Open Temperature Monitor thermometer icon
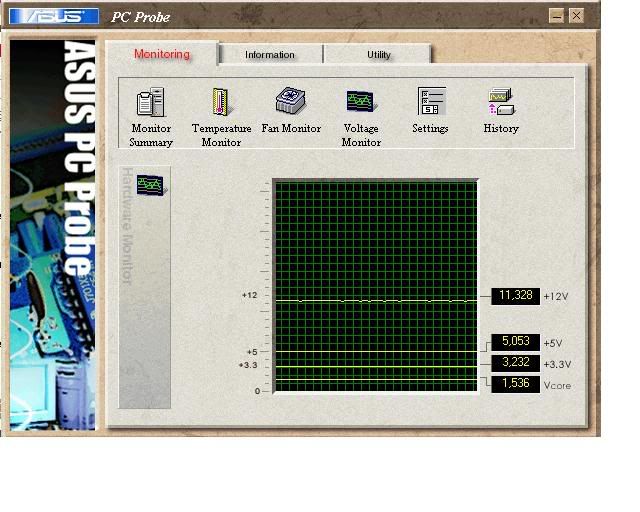 click(x=221, y=102)
